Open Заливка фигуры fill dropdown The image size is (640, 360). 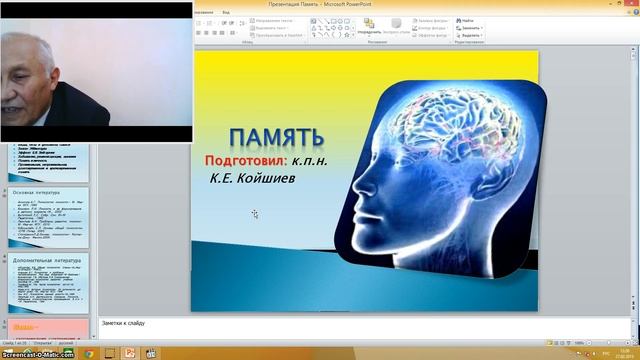[431, 20]
